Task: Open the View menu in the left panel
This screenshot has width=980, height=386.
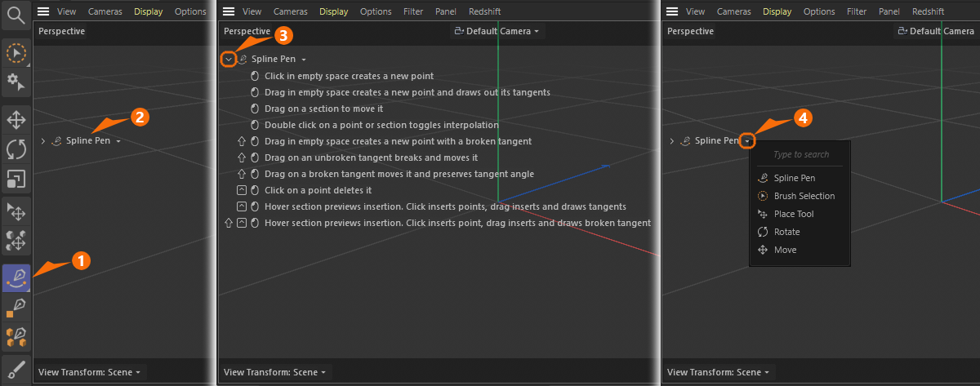Action: [67, 11]
